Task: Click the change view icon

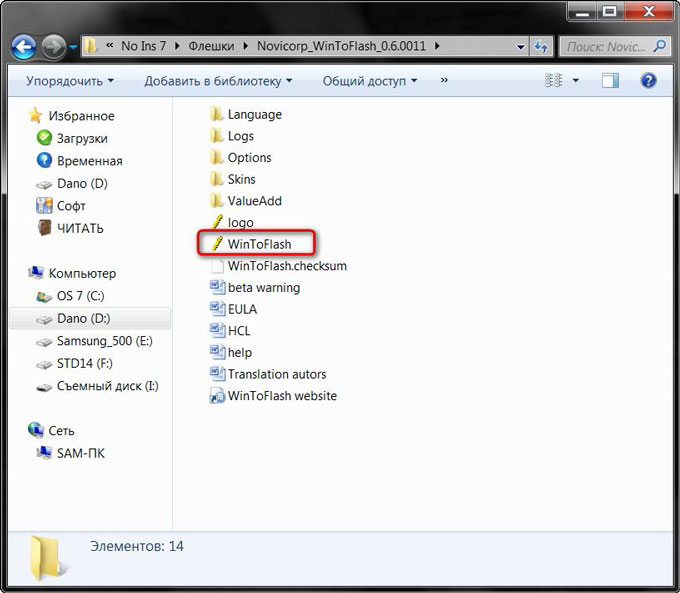Action: pyautogui.click(x=553, y=81)
